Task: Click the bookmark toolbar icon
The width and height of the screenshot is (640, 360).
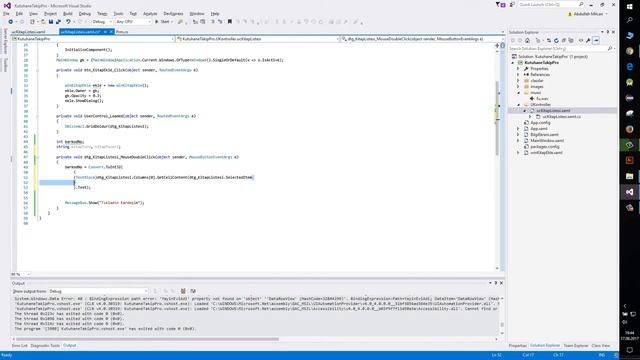Action: [230, 22]
